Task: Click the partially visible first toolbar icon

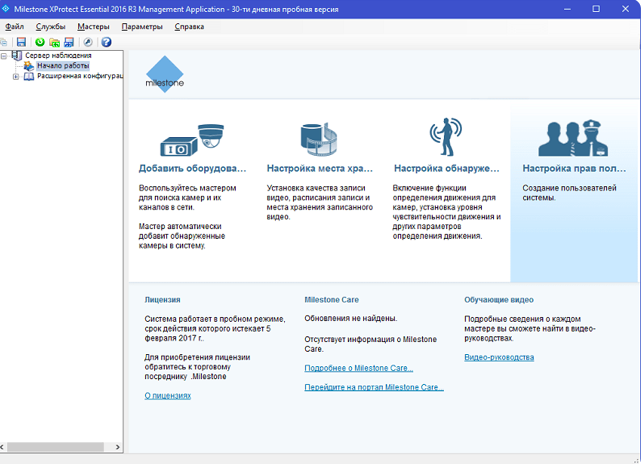Action: [x=4, y=42]
